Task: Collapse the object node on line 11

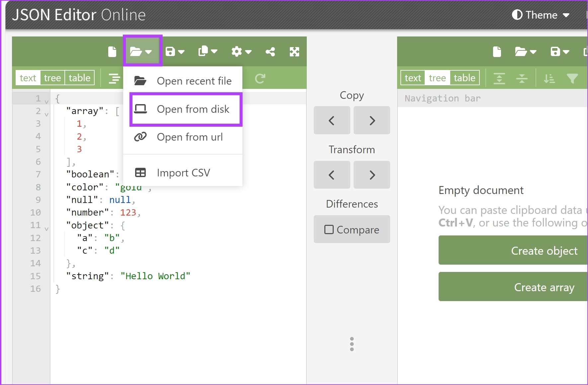Action: 46,229
